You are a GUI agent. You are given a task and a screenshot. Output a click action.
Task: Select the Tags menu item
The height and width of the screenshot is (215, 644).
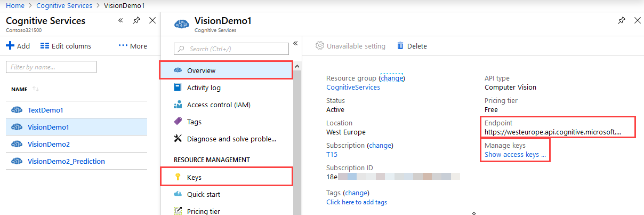[x=194, y=122]
